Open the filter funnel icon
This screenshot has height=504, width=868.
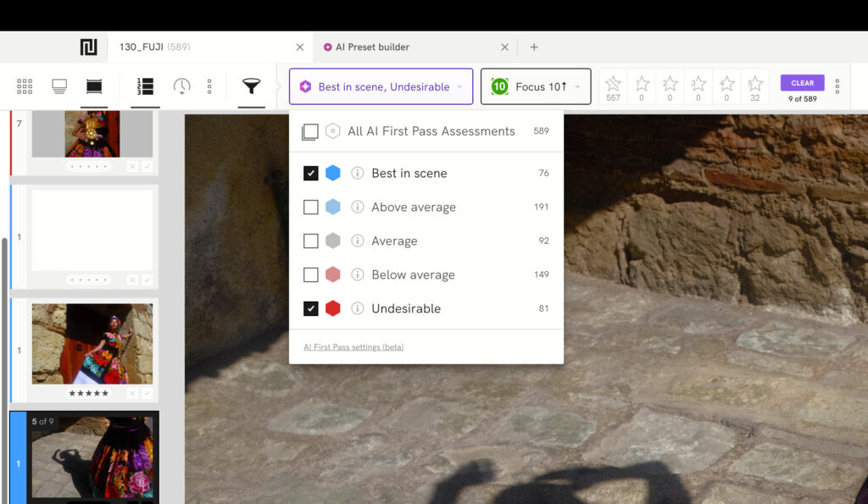(x=251, y=86)
